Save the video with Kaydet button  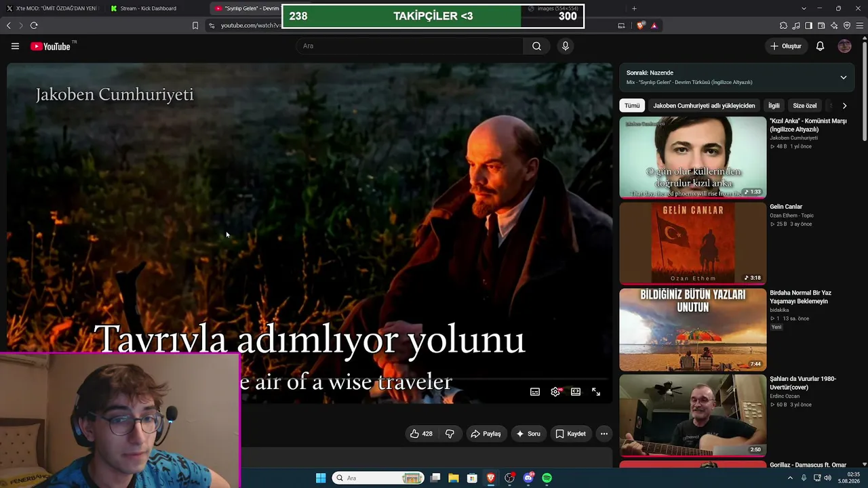click(570, 434)
